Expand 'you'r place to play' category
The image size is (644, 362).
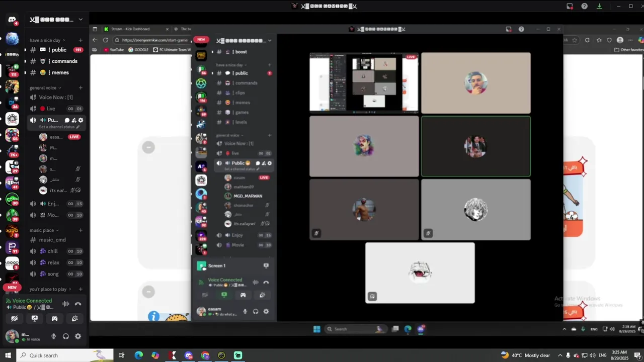pyautogui.click(x=50, y=289)
